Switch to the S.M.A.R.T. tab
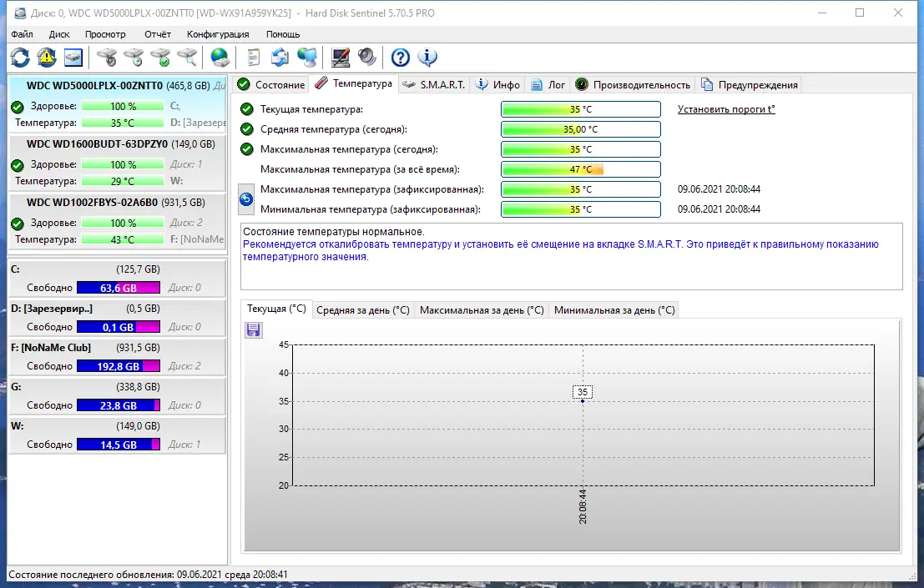 point(434,85)
